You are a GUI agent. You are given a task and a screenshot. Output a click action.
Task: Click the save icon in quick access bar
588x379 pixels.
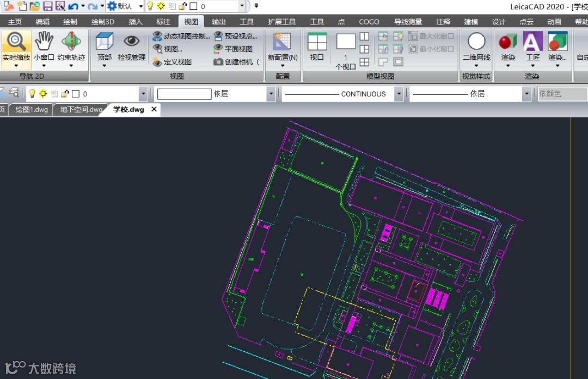[47, 6]
